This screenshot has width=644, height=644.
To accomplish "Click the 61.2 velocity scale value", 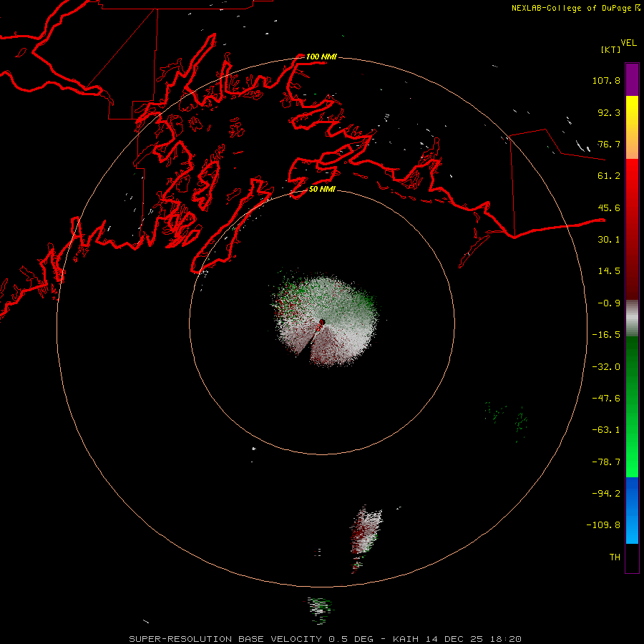I will (x=609, y=176).
